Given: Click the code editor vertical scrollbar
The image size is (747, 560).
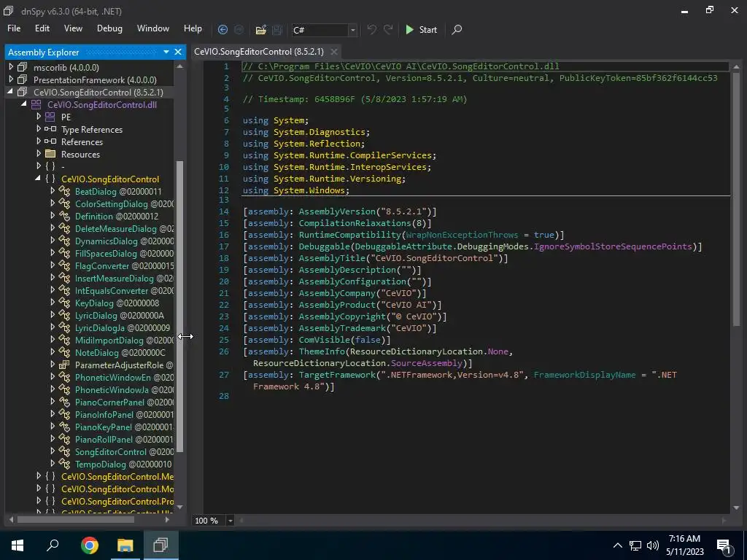Looking at the screenshot, I should pos(737,199).
